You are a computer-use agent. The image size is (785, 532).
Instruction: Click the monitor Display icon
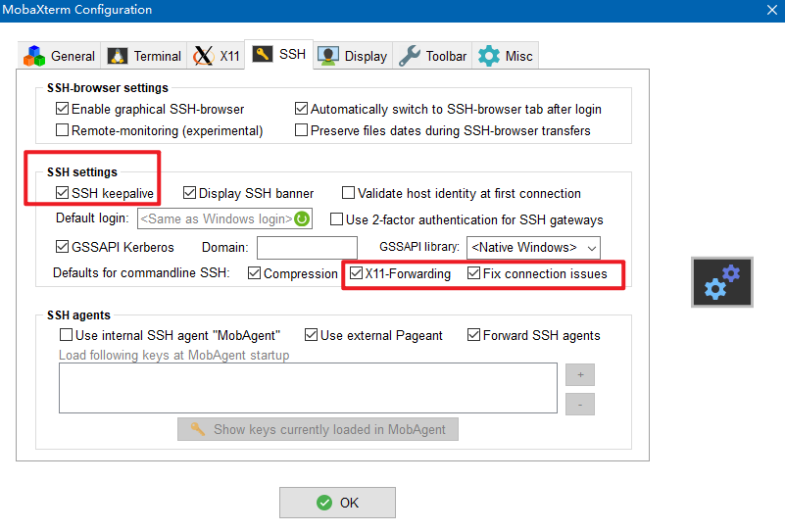pos(328,56)
